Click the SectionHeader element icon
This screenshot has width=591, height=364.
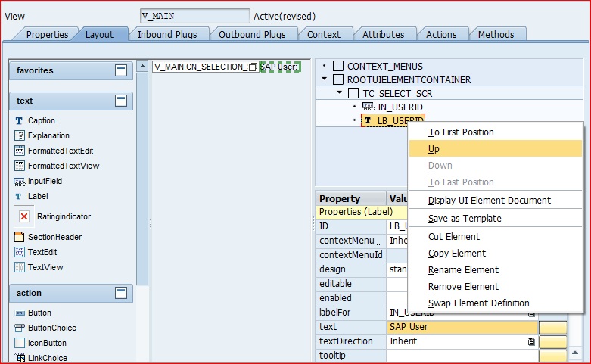pos(19,237)
